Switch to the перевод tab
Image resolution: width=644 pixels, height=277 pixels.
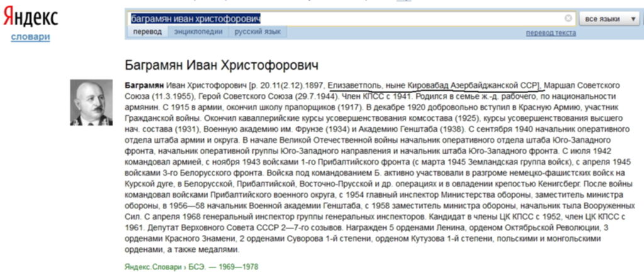click(147, 32)
